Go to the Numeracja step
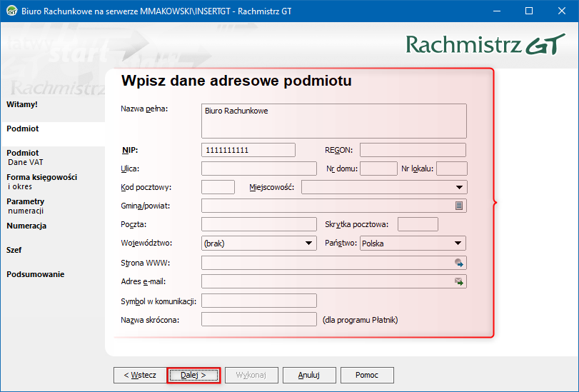This screenshot has height=392, width=579. (x=26, y=226)
